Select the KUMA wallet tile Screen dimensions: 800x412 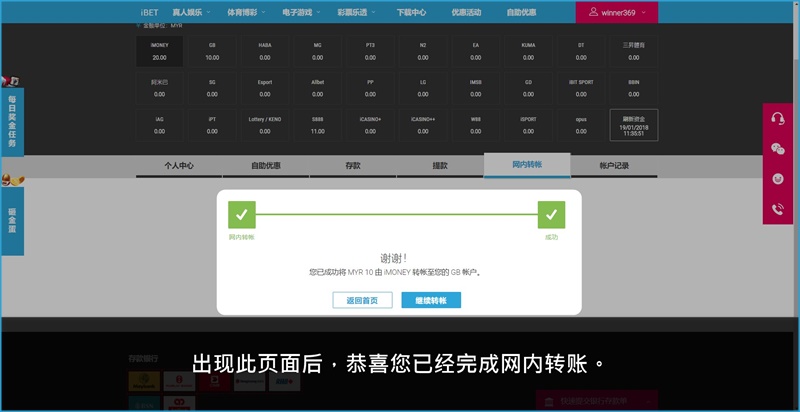tap(529, 51)
